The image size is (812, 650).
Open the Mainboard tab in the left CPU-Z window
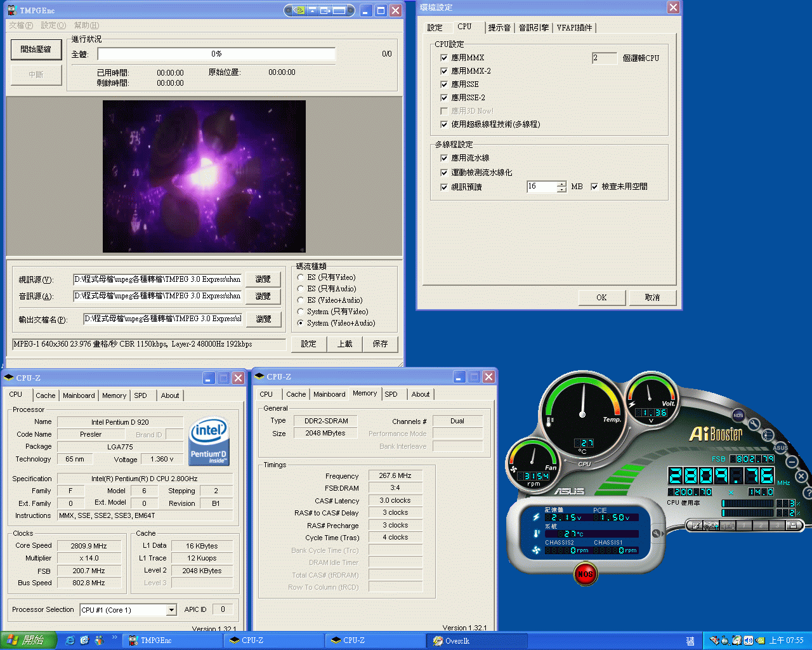click(79, 395)
